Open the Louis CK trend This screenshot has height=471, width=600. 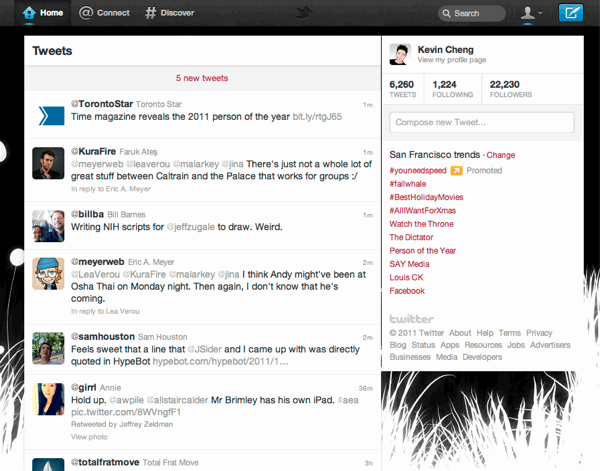pos(406,278)
